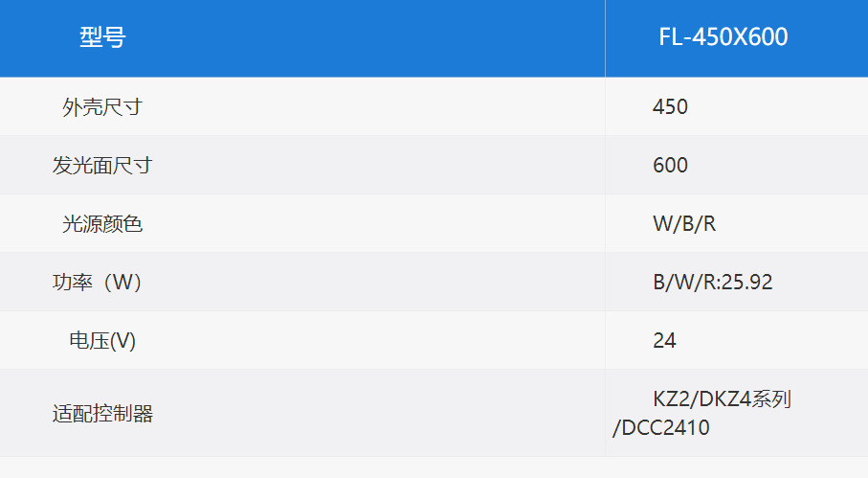Click the /DCC2410 controller text

point(660,428)
